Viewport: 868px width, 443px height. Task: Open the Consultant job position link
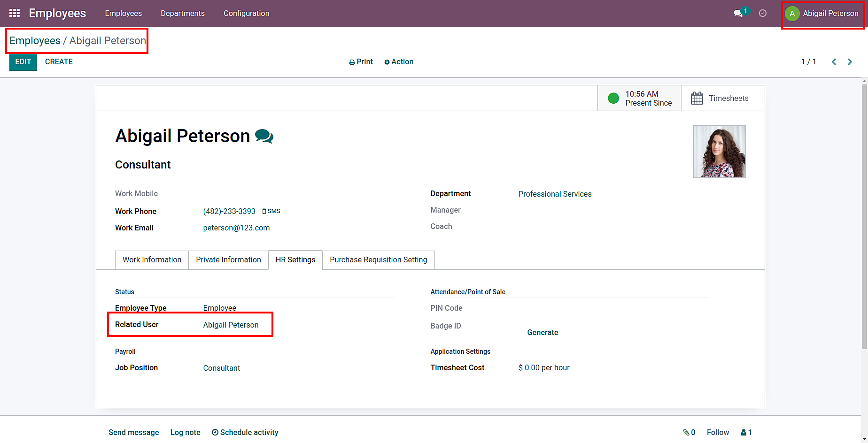(x=221, y=368)
